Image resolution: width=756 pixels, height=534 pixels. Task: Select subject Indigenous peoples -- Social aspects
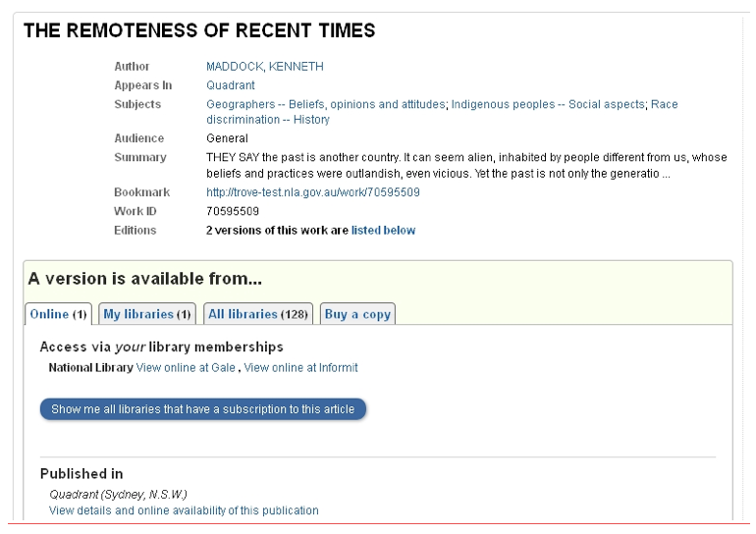pos(548,104)
